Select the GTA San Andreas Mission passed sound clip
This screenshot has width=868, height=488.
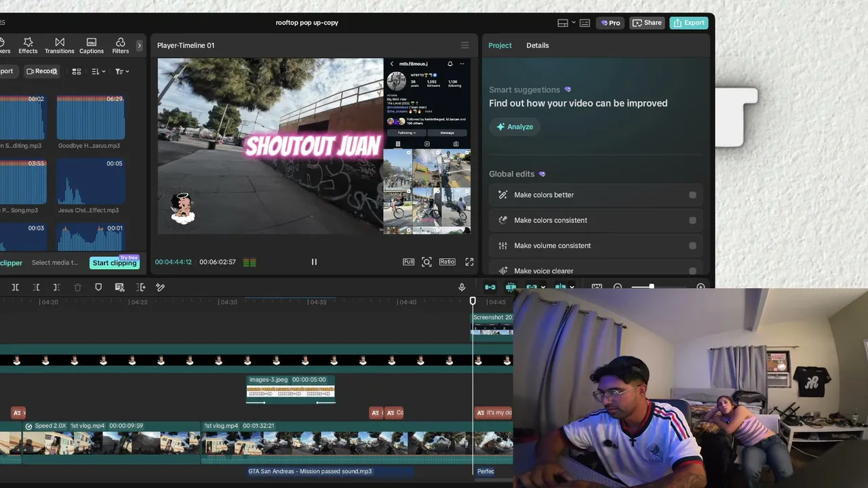[330, 472]
